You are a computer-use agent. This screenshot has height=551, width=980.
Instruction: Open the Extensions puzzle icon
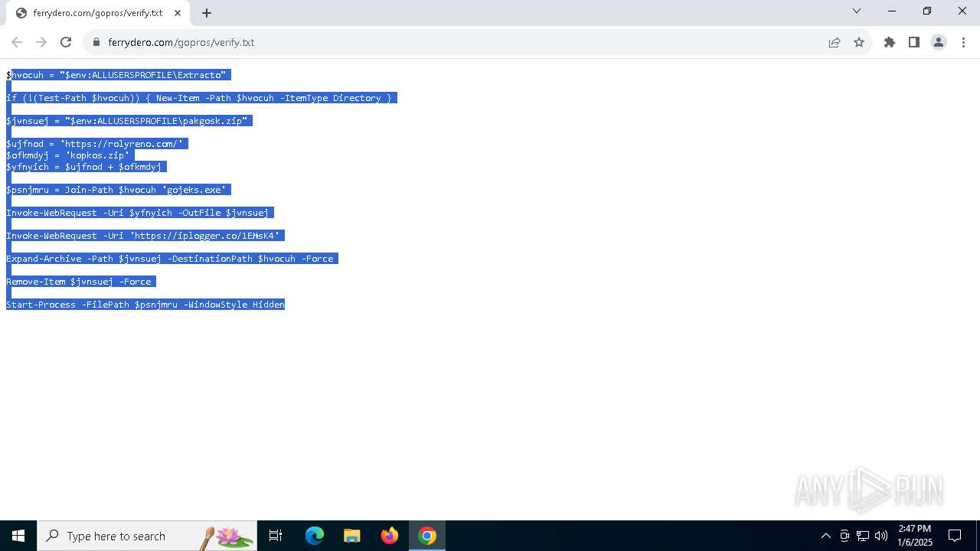pyautogui.click(x=890, y=42)
